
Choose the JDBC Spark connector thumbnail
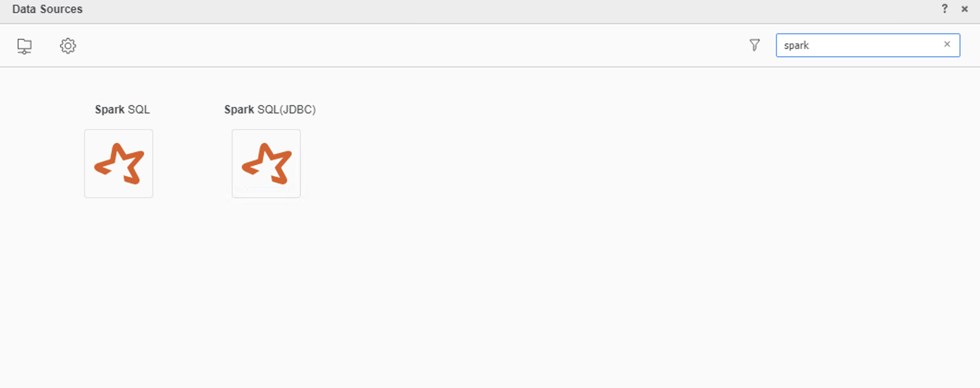pos(266,164)
